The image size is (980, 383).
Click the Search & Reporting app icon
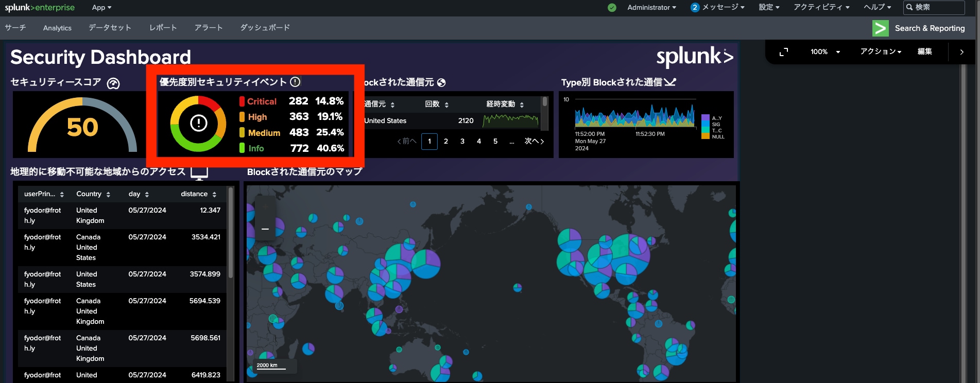click(x=881, y=28)
